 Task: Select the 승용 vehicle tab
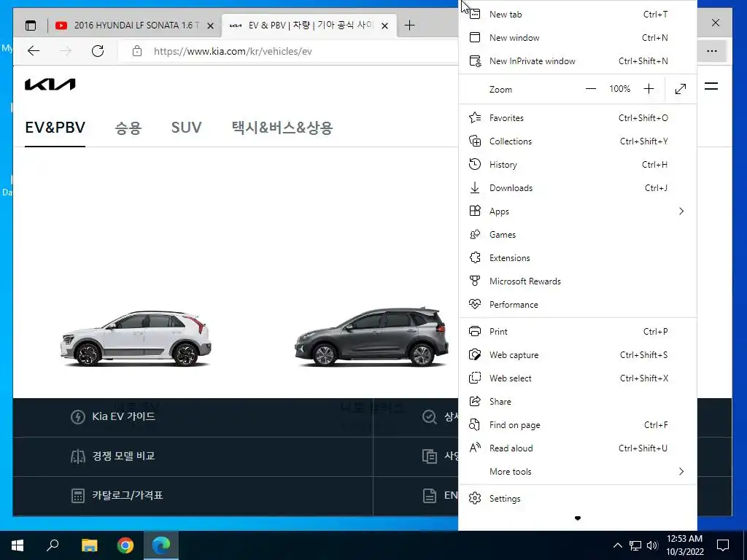[x=128, y=128]
